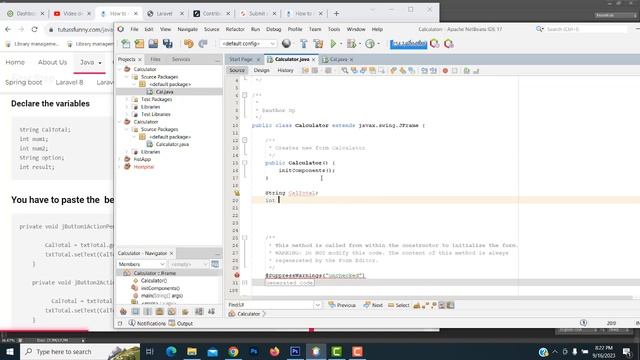
Task: Select Cal.java in the Projects tree
Action: point(164,92)
